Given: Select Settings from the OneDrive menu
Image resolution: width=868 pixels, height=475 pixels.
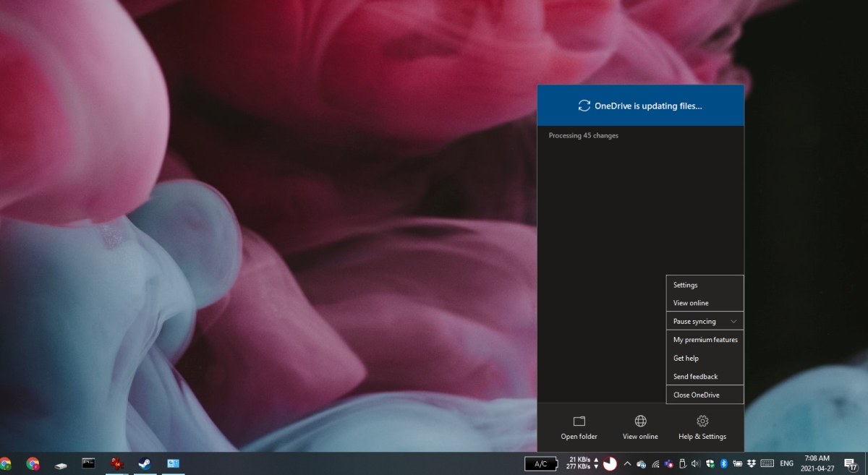Looking at the screenshot, I should coord(685,285).
